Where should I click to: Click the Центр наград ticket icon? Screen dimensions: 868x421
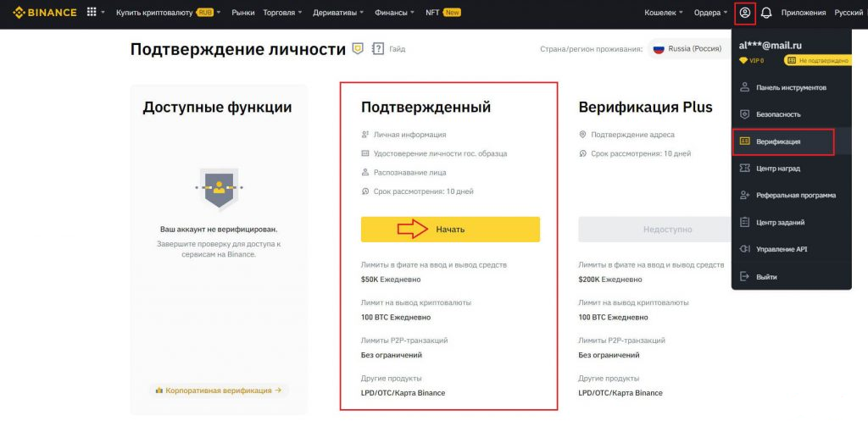744,169
